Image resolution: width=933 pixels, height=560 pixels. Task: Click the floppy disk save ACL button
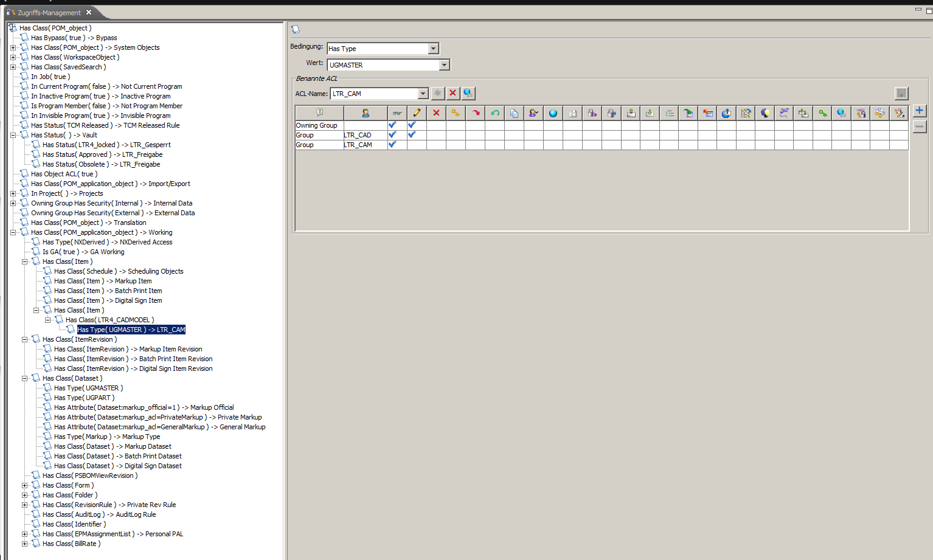tap(901, 93)
